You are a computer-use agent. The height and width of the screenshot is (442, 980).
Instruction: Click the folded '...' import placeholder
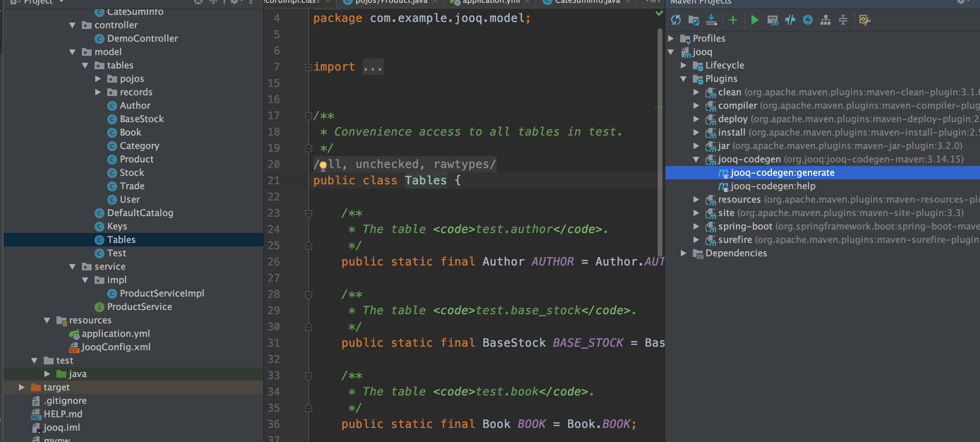(373, 67)
